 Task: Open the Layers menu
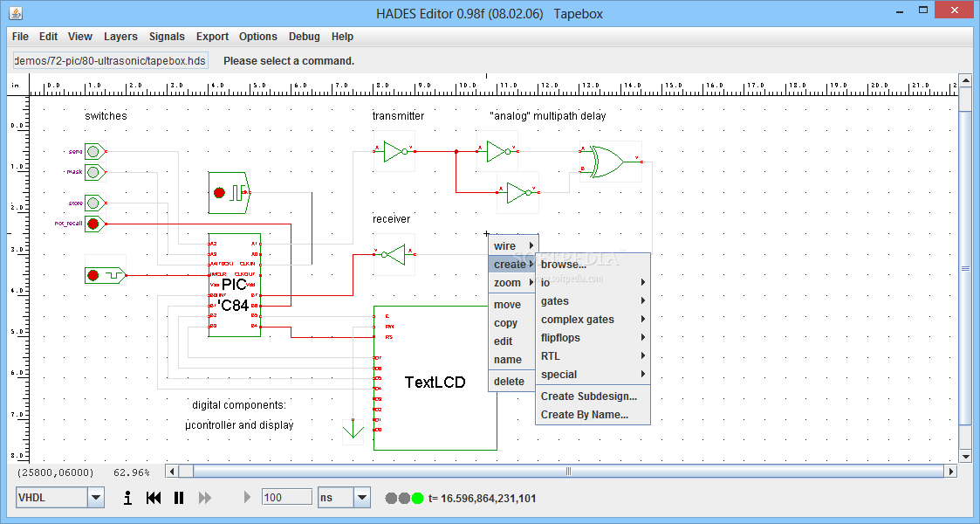[120, 37]
